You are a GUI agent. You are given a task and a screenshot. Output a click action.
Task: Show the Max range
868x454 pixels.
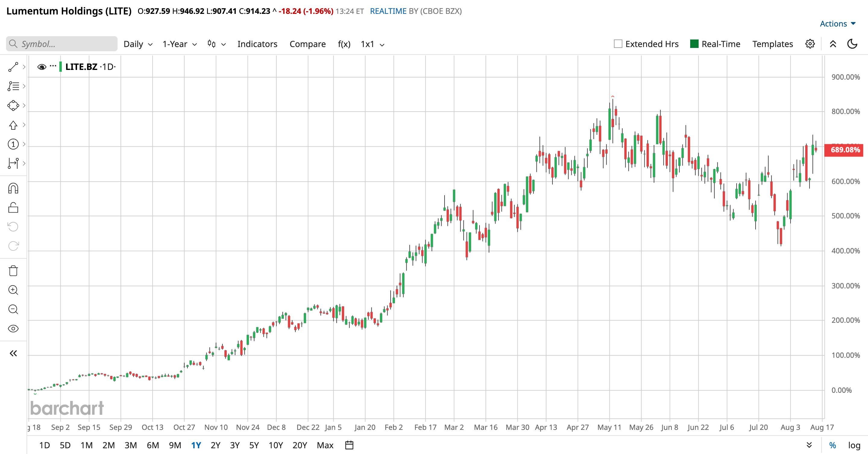(x=325, y=445)
